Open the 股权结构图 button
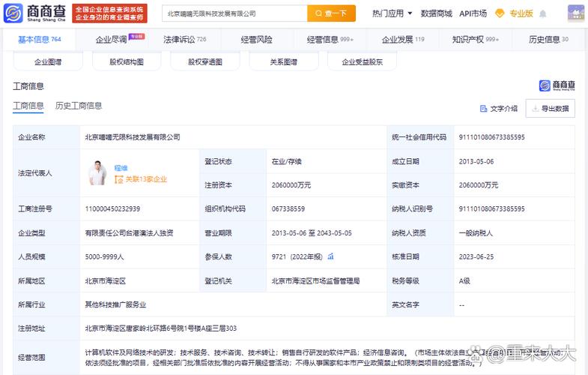 tap(127, 62)
